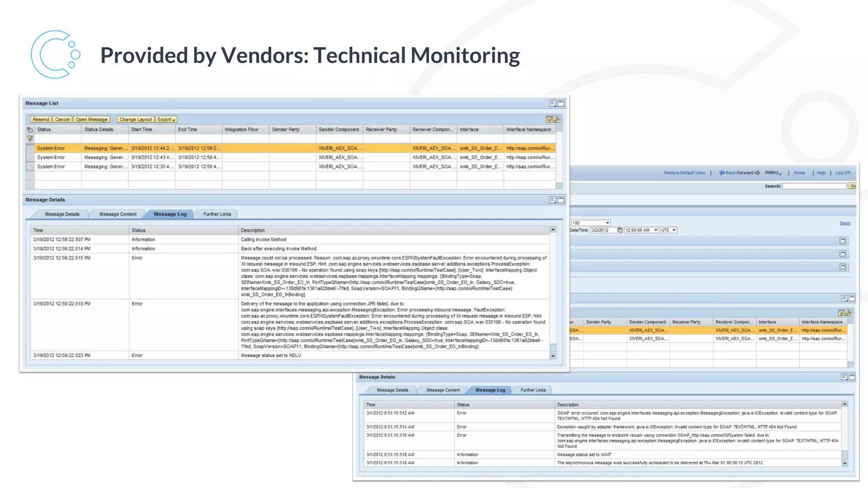Open options menu of right Message Details panel
The height and width of the screenshot is (488, 868).
[844, 377]
